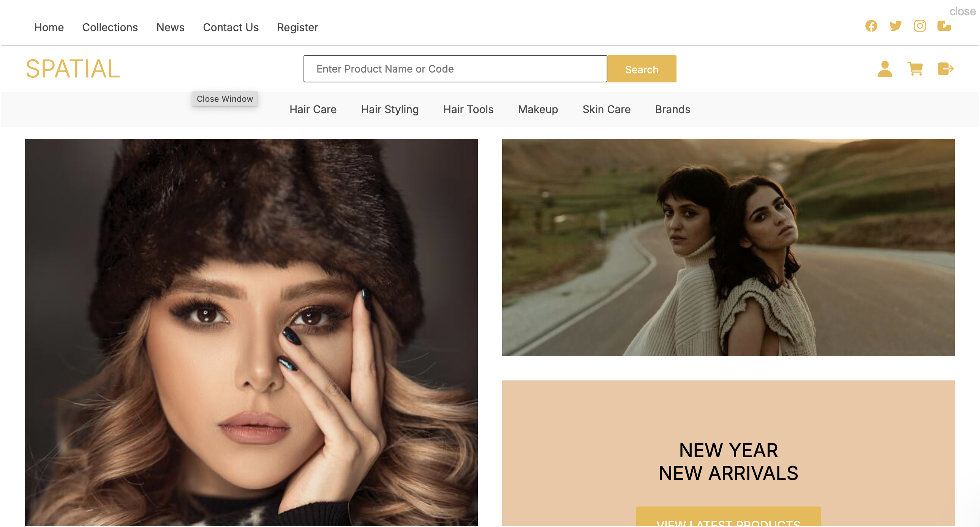Browse the Makeup category
The width and height of the screenshot is (980, 527).
click(x=537, y=109)
